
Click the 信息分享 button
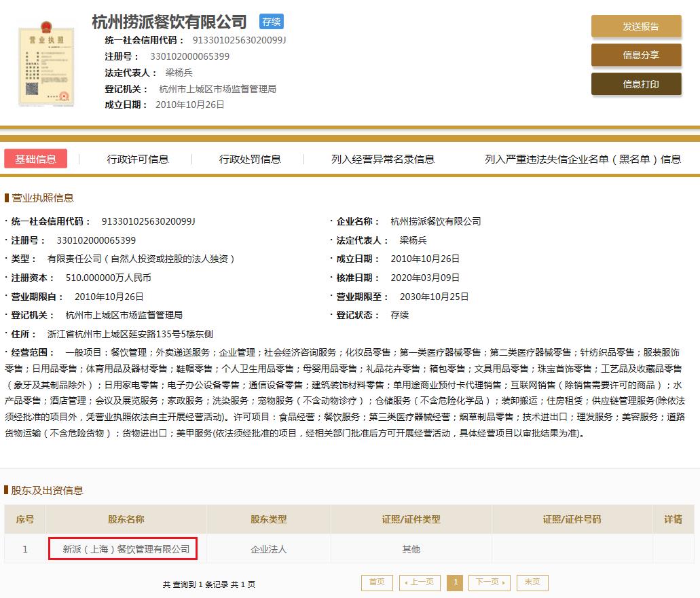636,55
